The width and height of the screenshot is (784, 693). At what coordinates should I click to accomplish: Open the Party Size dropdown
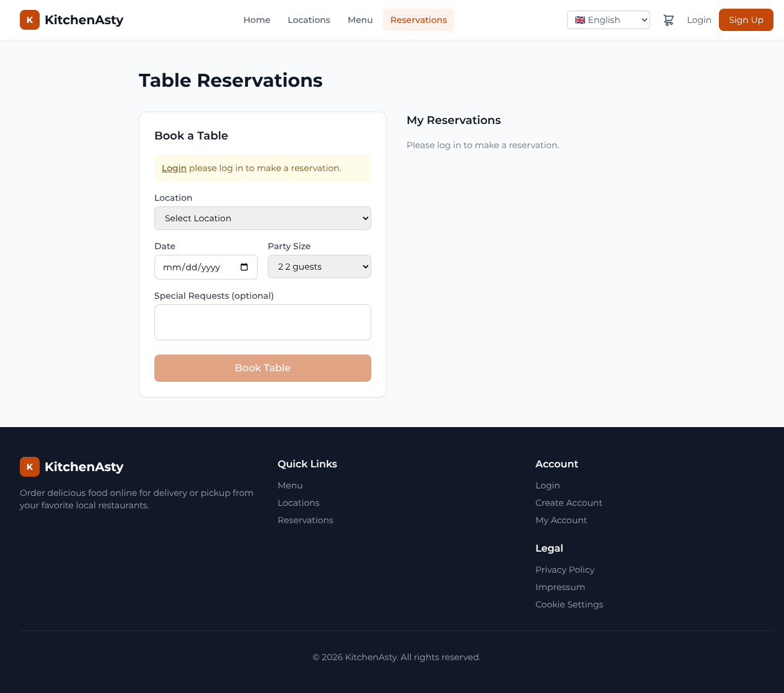[x=319, y=266]
